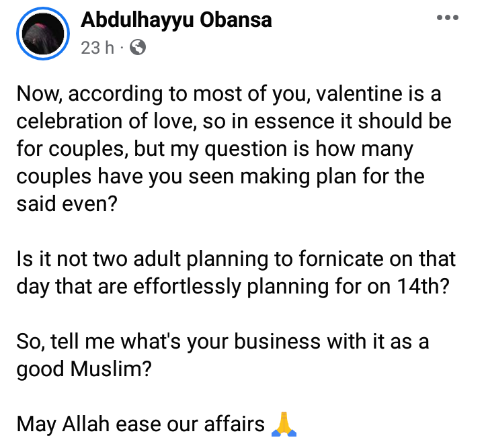The width and height of the screenshot is (484, 448).
Task: Click the first paragraph starting with Now, according
Action: [235, 148]
